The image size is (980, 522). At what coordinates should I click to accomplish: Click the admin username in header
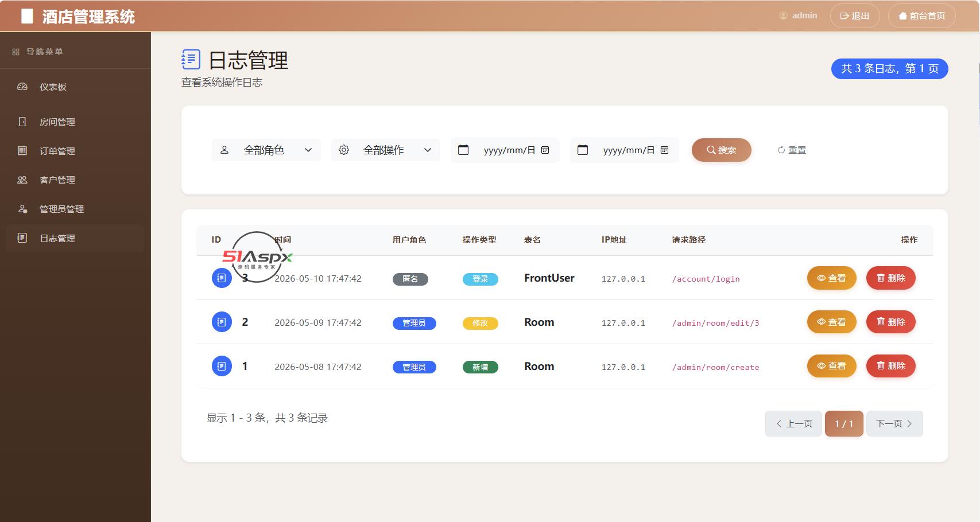804,15
